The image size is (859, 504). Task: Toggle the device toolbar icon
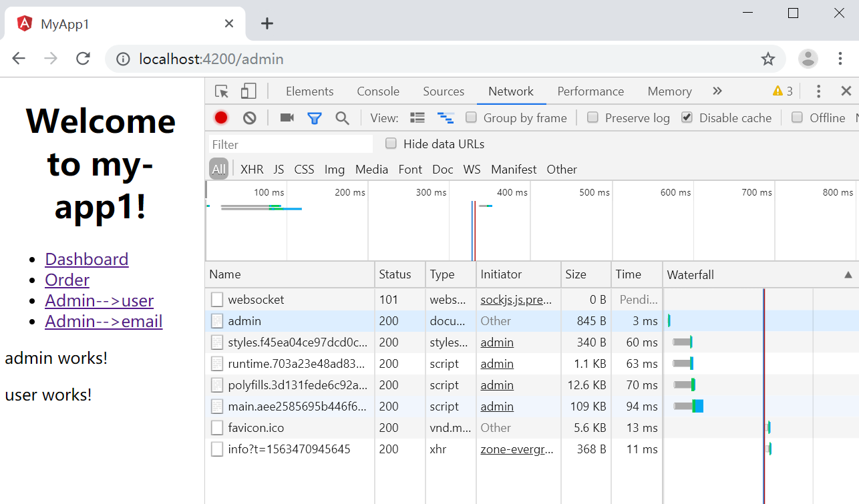tap(248, 91)
